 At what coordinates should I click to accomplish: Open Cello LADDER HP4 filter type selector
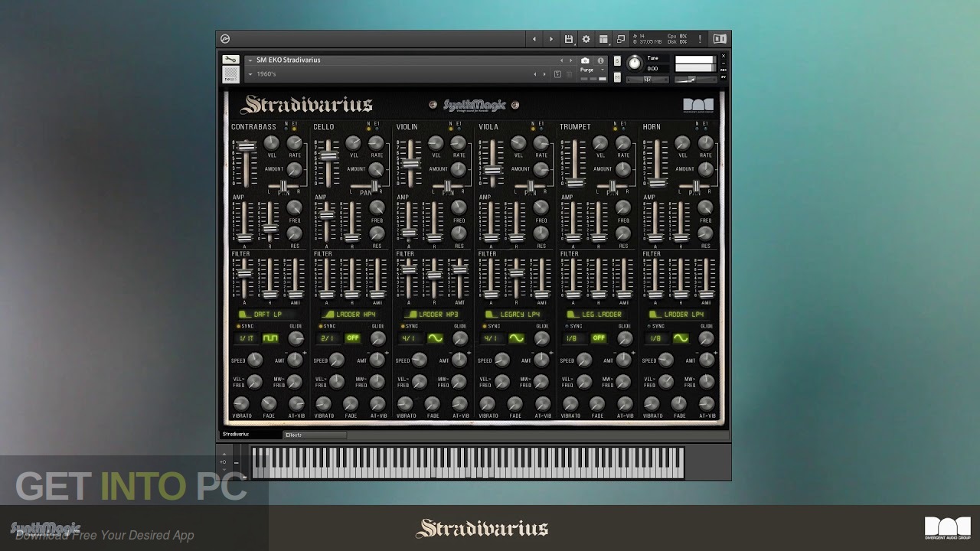click(x=351, y=315)
